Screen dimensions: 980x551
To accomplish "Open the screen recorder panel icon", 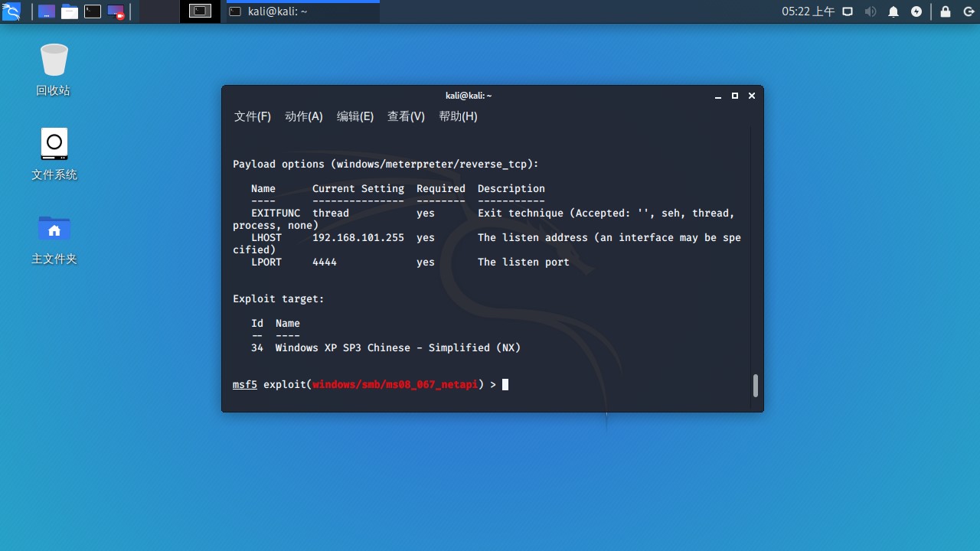I will (x=116, y=11).
